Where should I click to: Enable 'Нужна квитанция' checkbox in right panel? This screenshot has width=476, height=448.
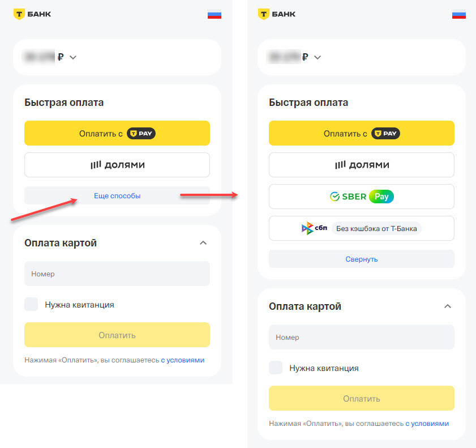[276, 368]
